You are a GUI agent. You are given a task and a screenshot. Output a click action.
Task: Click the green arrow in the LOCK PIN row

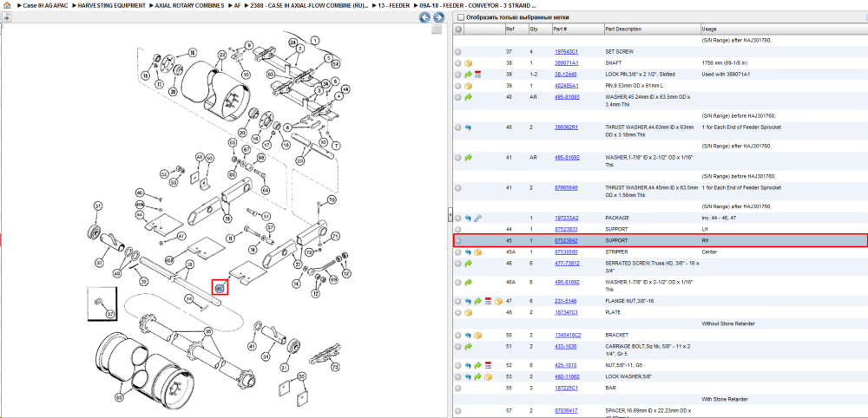tap(469, 74)
